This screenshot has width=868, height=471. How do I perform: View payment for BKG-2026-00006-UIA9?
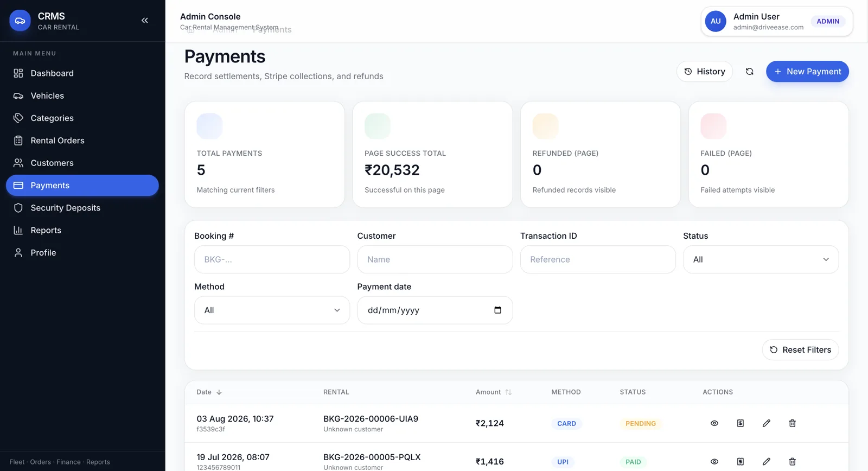(x=714, y=423)
